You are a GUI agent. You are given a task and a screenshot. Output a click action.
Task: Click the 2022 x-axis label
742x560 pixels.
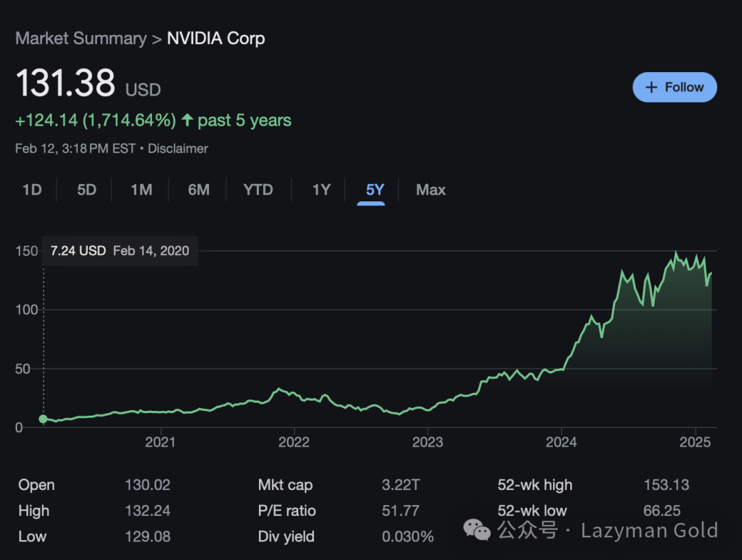pos(294,442)
